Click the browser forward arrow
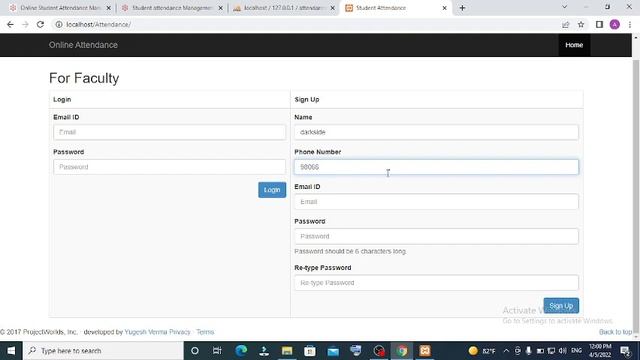This screenshot has width=640, height=360. pyautogui.click(x=25, y=24)
